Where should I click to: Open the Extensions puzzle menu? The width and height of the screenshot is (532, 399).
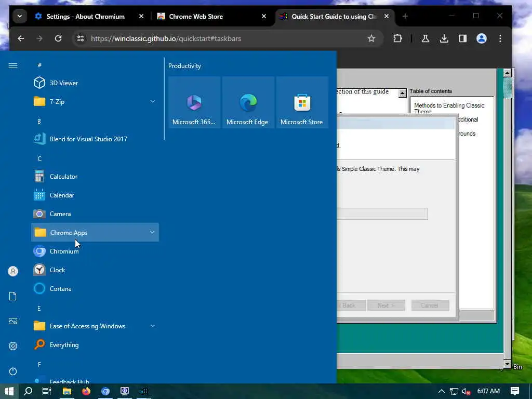coord(397,38)
